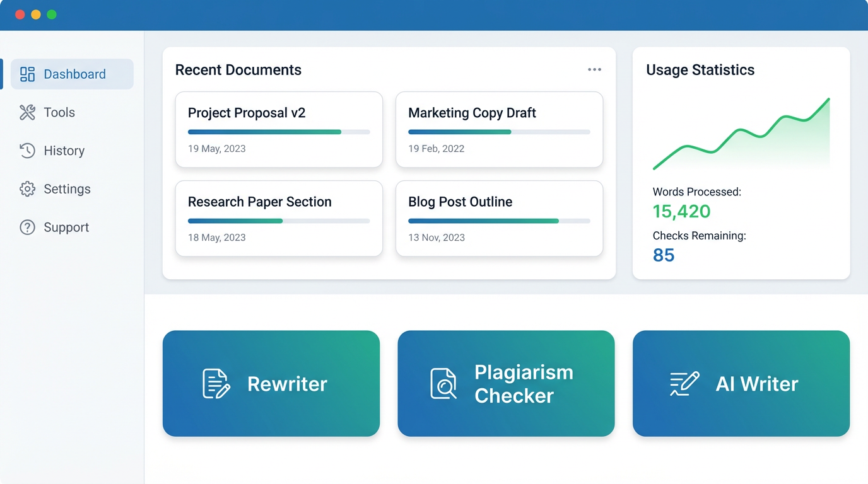Go to Settings in the sidebar
This screenshot has height=484, width=868.
point(67,189)
